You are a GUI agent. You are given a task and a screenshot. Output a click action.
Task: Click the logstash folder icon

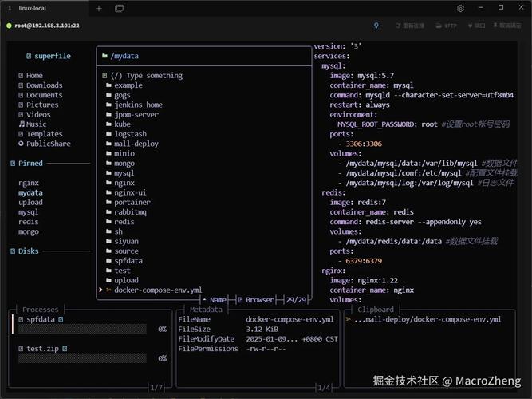click(x=108, y=134)
